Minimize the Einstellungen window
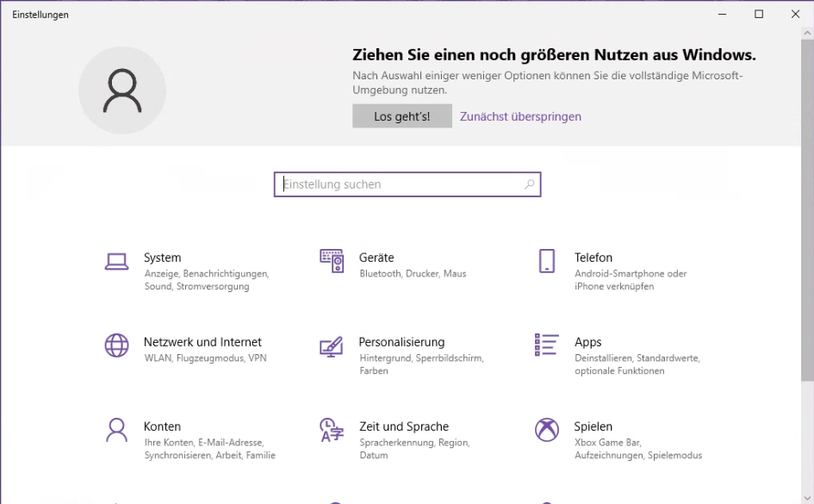 (722, 14)
